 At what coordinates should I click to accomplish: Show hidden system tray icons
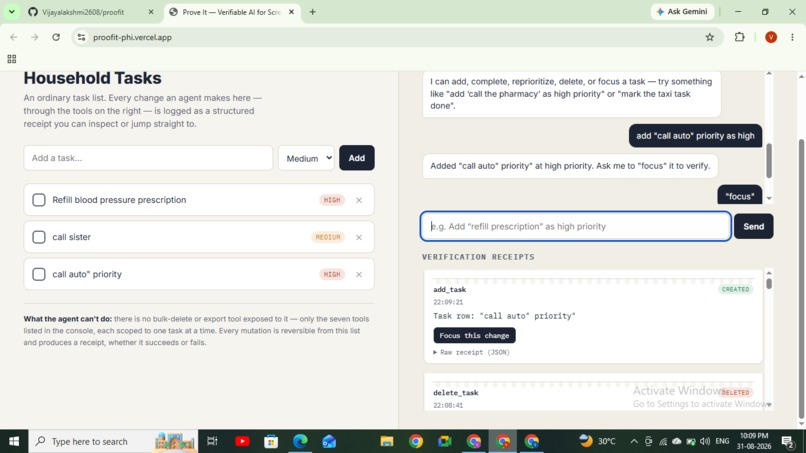click(634, 441)
